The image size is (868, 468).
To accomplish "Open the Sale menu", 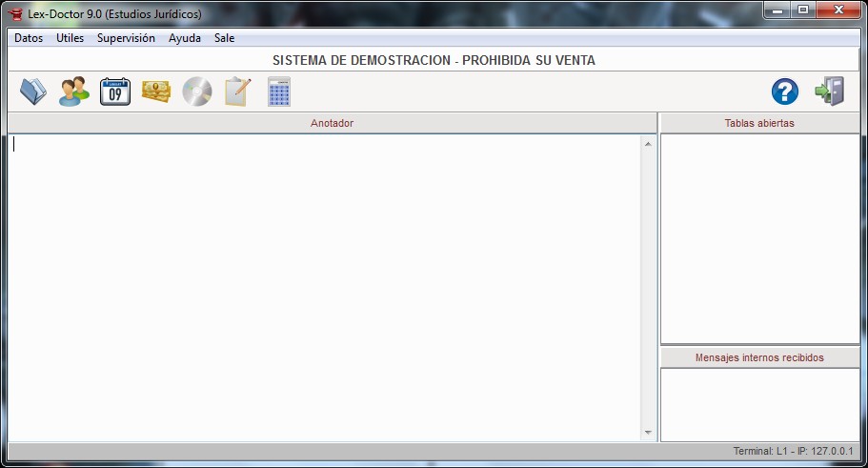I will click(x=224, y=38).
